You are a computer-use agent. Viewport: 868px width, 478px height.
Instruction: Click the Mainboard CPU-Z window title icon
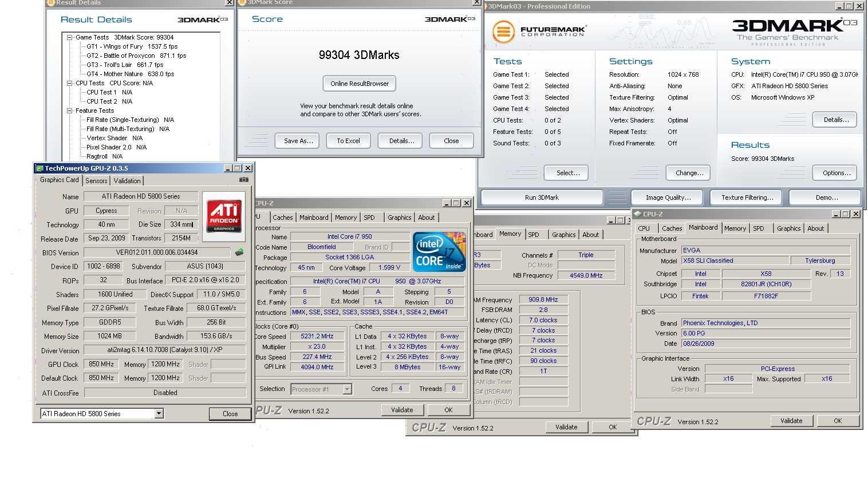click(637, 214)
